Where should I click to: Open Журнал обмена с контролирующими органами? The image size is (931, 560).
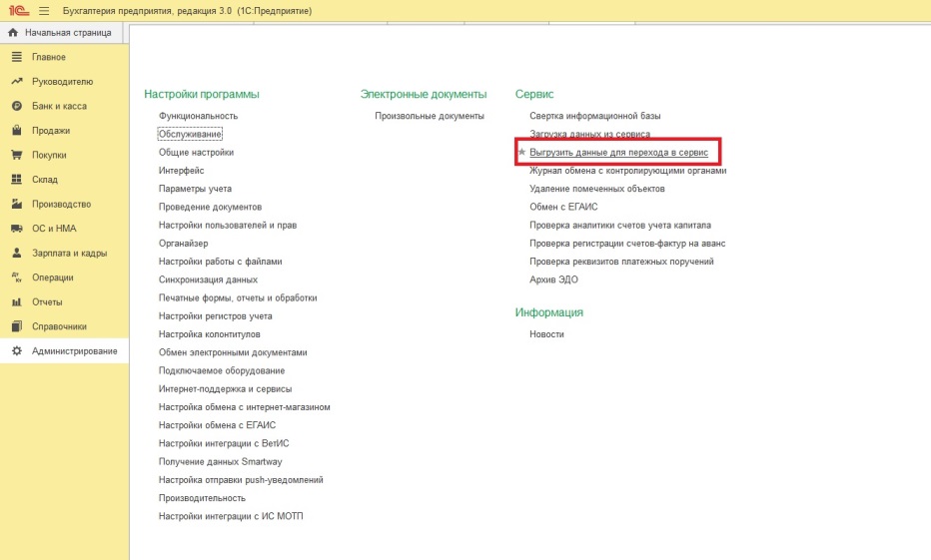[x=628, y=171]
